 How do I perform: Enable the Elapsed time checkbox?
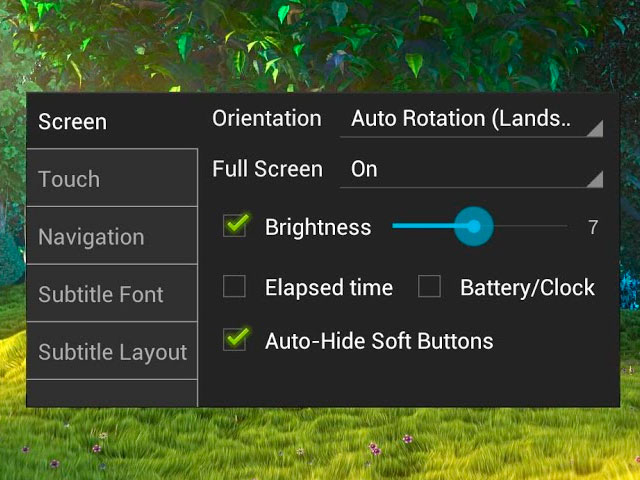234,286
